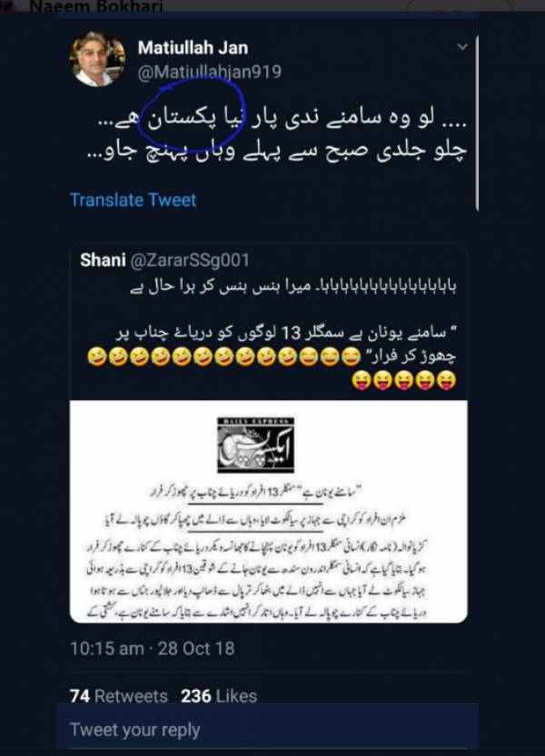Click the Naeem Bokhari header name
This screenshot has height=756, width=545.
click(96, 6)
